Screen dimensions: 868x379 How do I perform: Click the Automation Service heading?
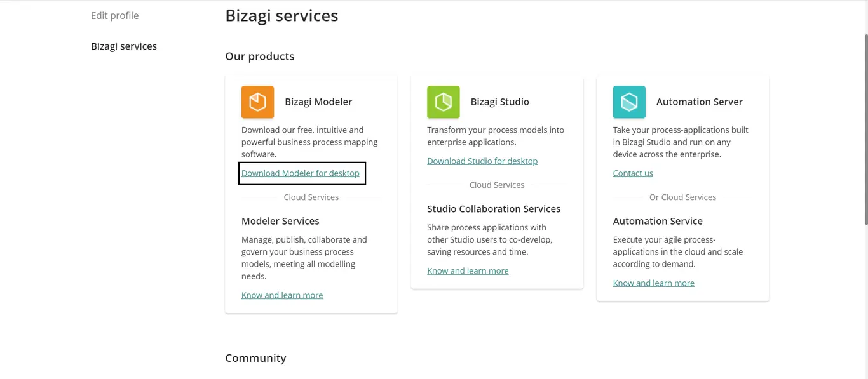(658, 221)
